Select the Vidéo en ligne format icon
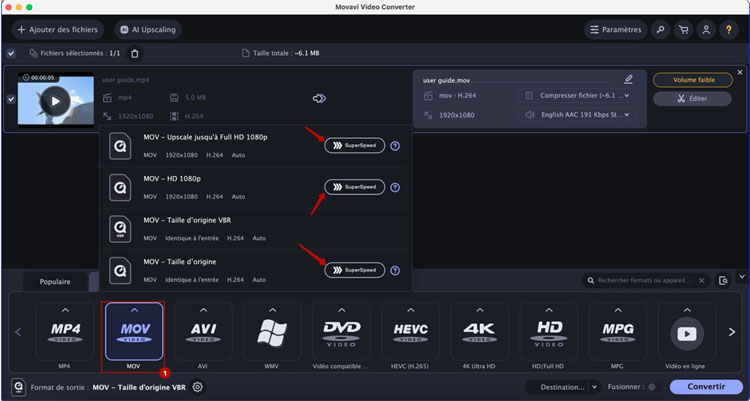Image resolution: width=750 pixels, height=401 pixels. (687, 331)
